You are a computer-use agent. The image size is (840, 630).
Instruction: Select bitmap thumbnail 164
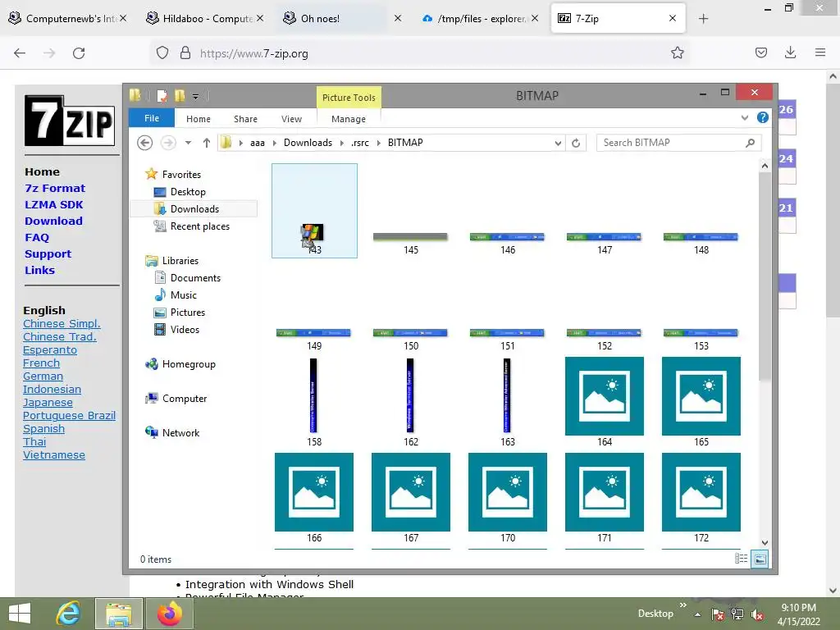[x=605, y=396]
